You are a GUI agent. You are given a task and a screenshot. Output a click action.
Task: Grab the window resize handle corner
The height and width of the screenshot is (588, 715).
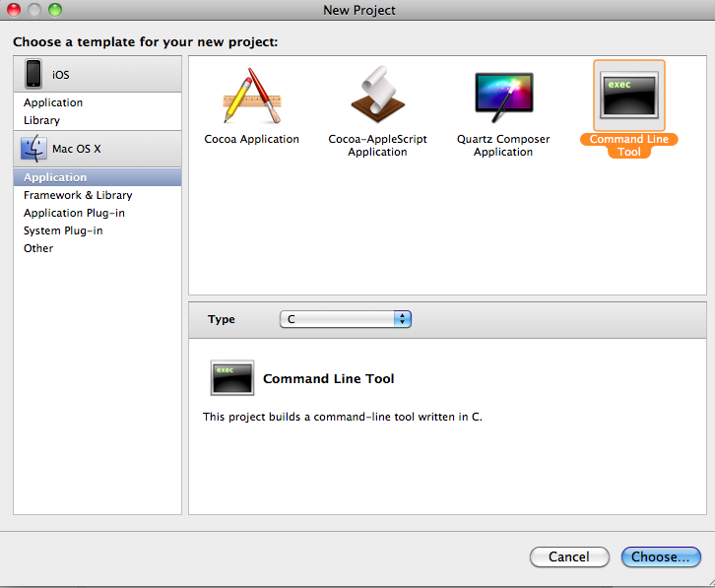[x=710, y=582]
